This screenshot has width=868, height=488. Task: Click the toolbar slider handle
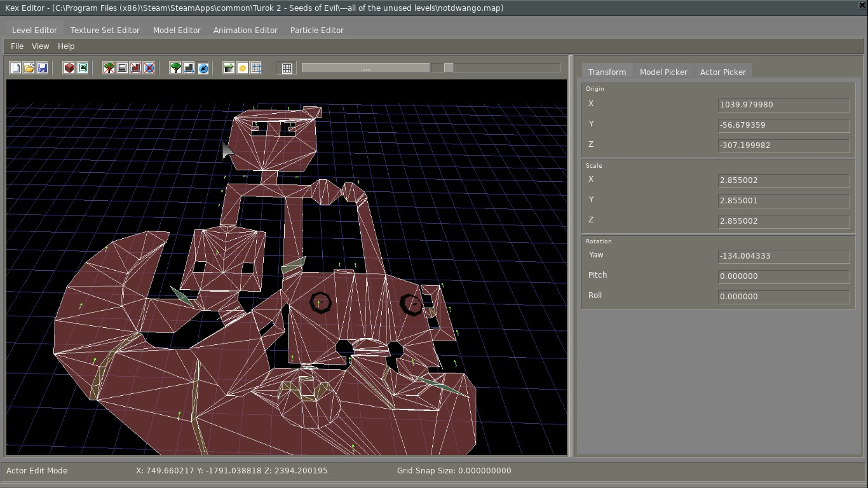(x=449, y=67)
